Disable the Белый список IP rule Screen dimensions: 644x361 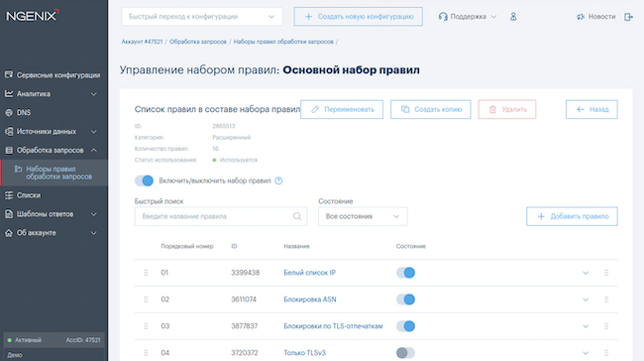tap(405, 273)
